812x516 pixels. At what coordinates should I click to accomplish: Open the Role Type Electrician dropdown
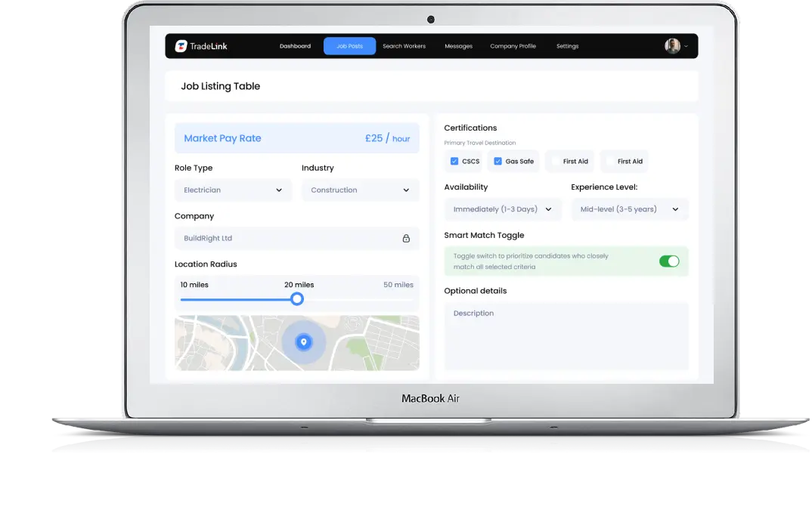click(233, 190)
